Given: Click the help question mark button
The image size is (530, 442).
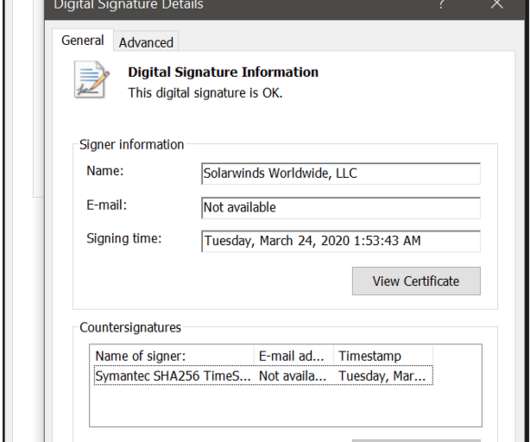Looking at the screenshot, I should pyautogui.click(x=442, y=4).
